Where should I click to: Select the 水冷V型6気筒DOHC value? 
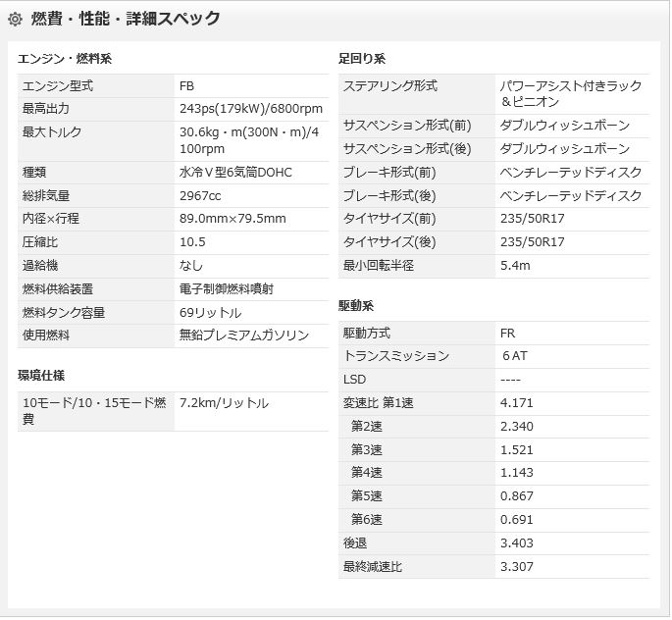(x=235, y=173)
